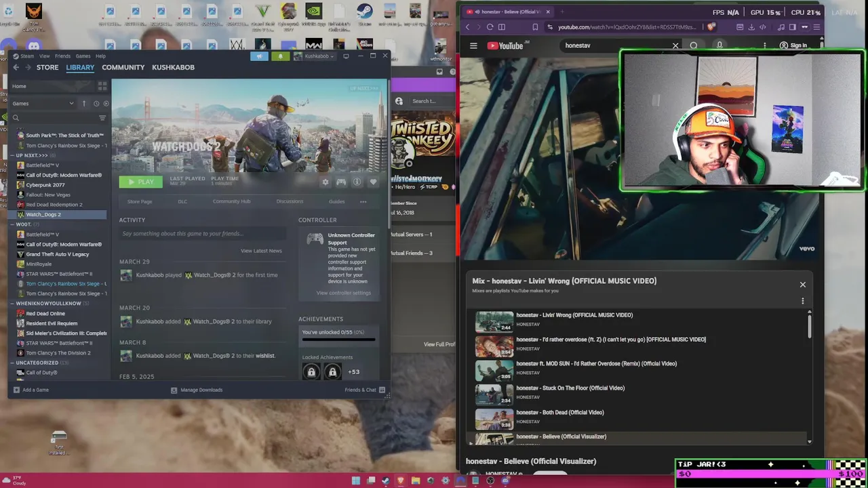The width and height of the screenshot is (868, 488).
Task: Open the Steam menu in the menu bar
Action: click(x=27, y=56)
